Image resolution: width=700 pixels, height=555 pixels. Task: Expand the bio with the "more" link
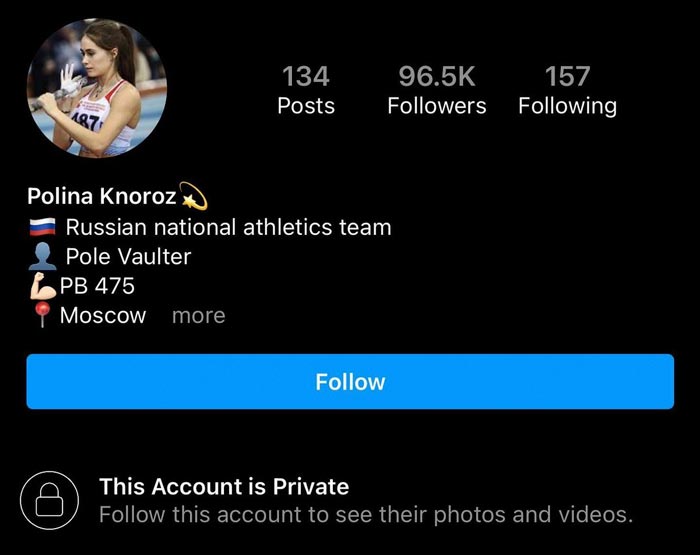198,316
